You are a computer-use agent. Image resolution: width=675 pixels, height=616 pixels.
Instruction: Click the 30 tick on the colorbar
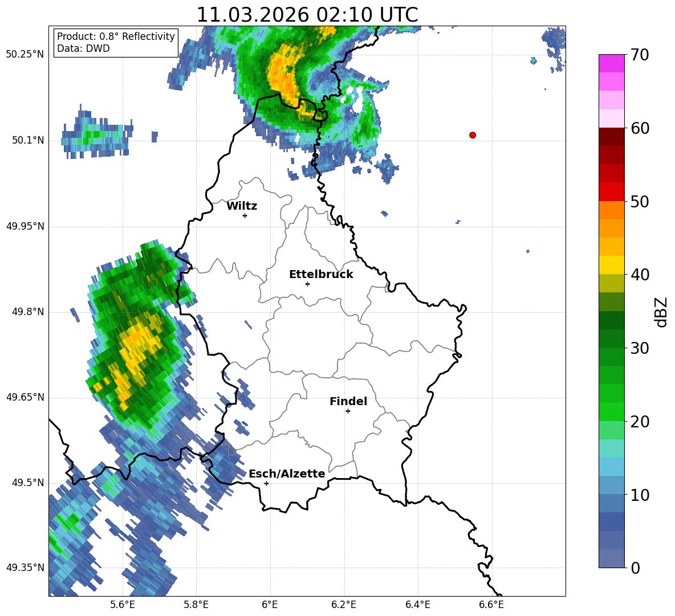coord(640,348)
